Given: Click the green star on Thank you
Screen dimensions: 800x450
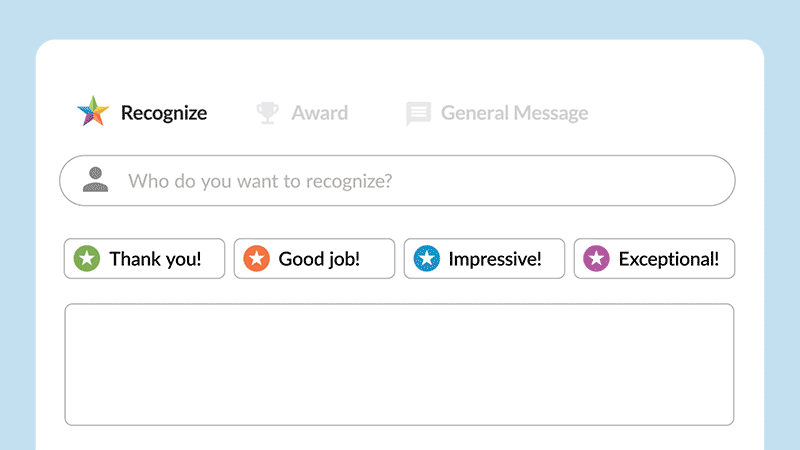Looking at the screenshot, I should click(x=87, y=258).
